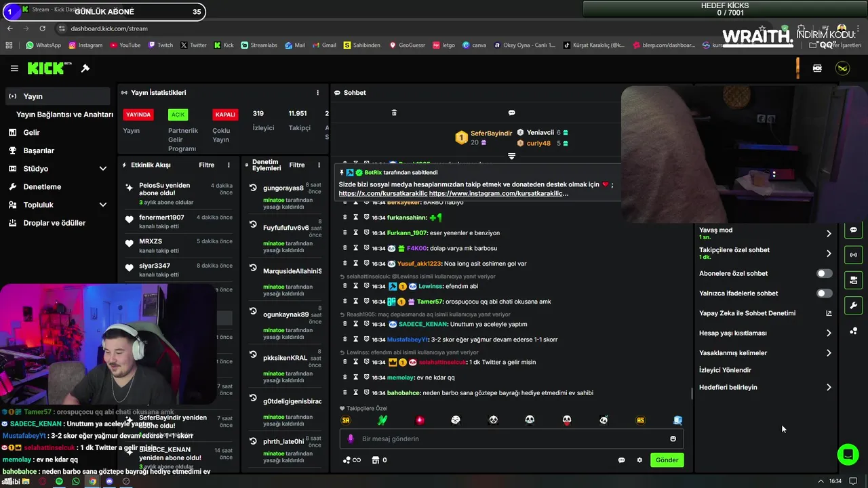Open chat settings gear next to Gönder
The image size is (868, 488).
639,460
